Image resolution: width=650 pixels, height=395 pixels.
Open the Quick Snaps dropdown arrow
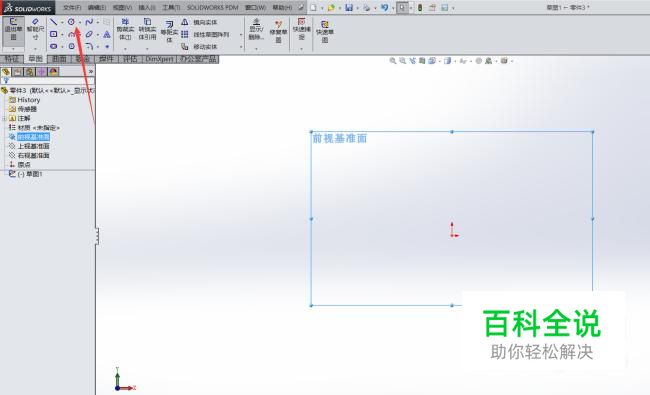tap(301, 49)
